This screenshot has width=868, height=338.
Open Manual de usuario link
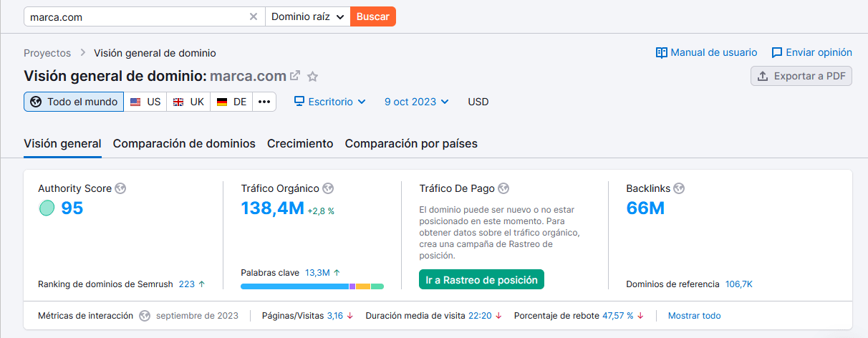coord(706,52)
